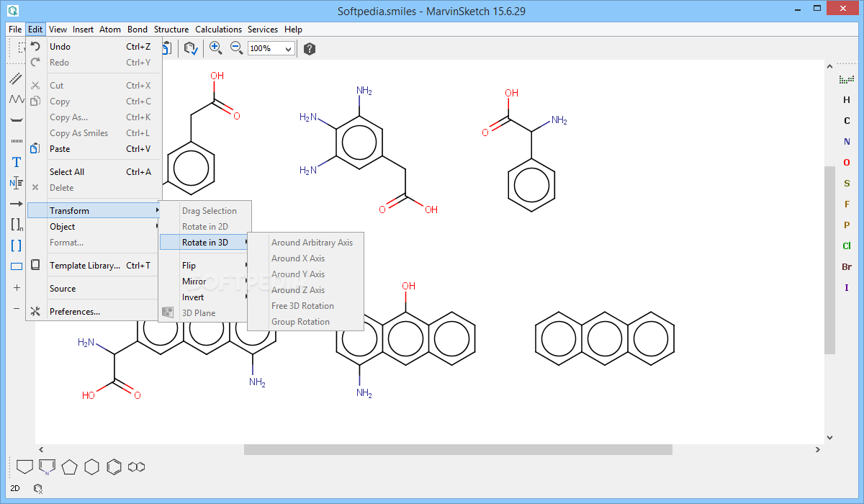Select the text T tool
Viewport: 864px width, 504px height.
click(x=17, y=163)
